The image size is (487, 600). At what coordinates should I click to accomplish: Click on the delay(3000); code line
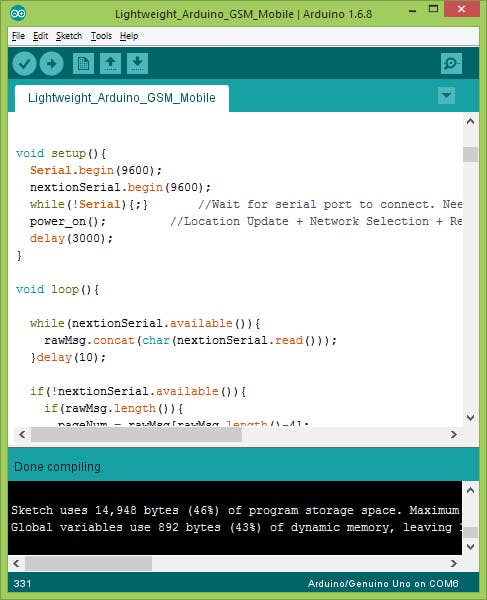(71, 238)
